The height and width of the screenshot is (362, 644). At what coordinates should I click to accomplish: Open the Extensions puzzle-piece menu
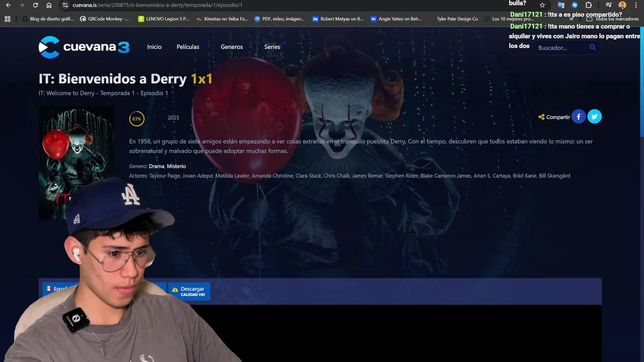click(x=589, y=5)
